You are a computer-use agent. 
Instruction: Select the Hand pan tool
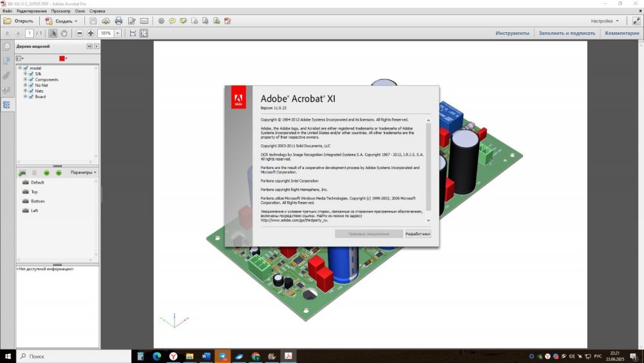pyautogui.click(x=64, y=33)
